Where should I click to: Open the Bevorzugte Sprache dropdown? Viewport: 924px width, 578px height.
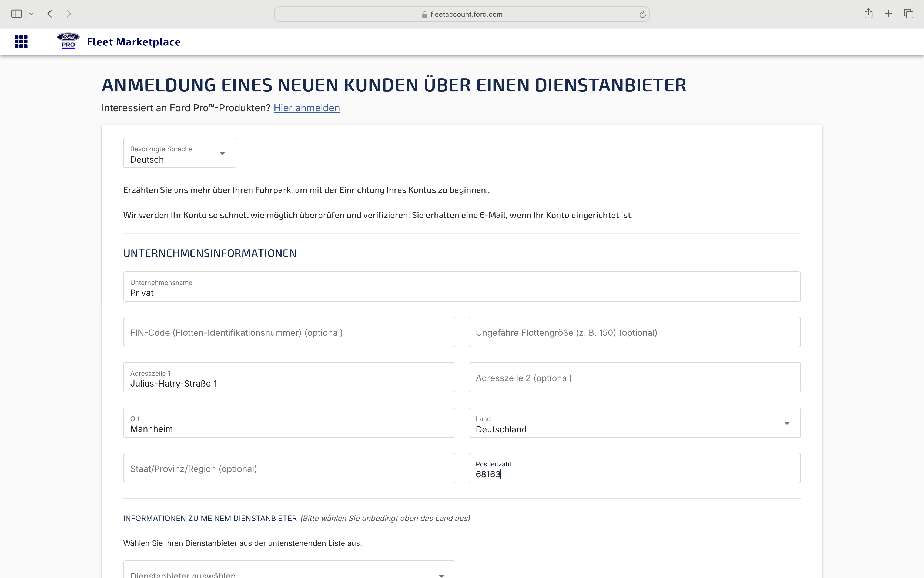point(179,153)
